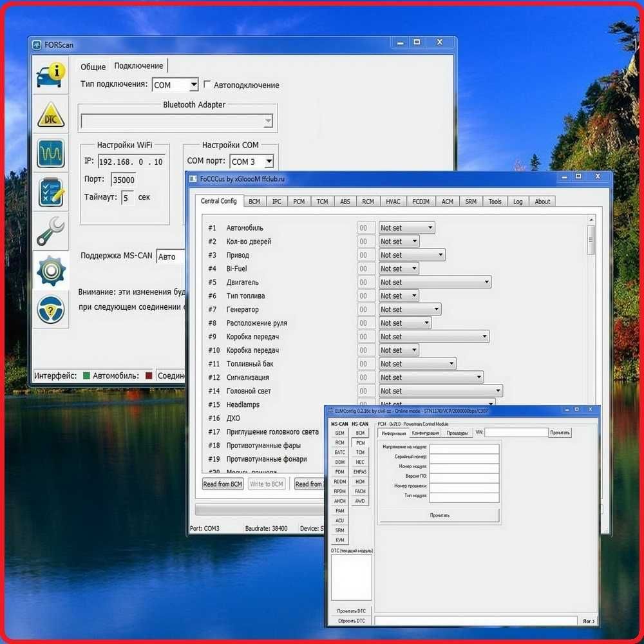The width and height of the screenshot is (644, 644).
Task: Click the Read from BCM button
Action: coord(223,484)
